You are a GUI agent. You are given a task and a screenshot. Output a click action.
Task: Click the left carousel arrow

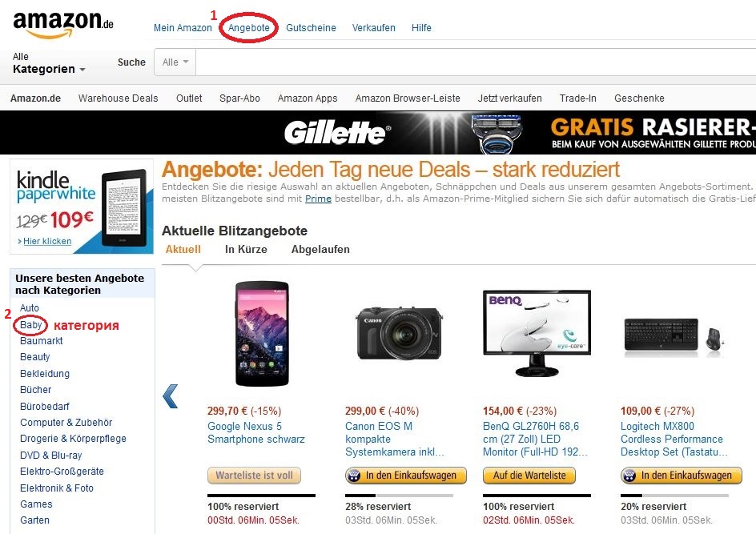pyautogui.click(x=171, y=396)
